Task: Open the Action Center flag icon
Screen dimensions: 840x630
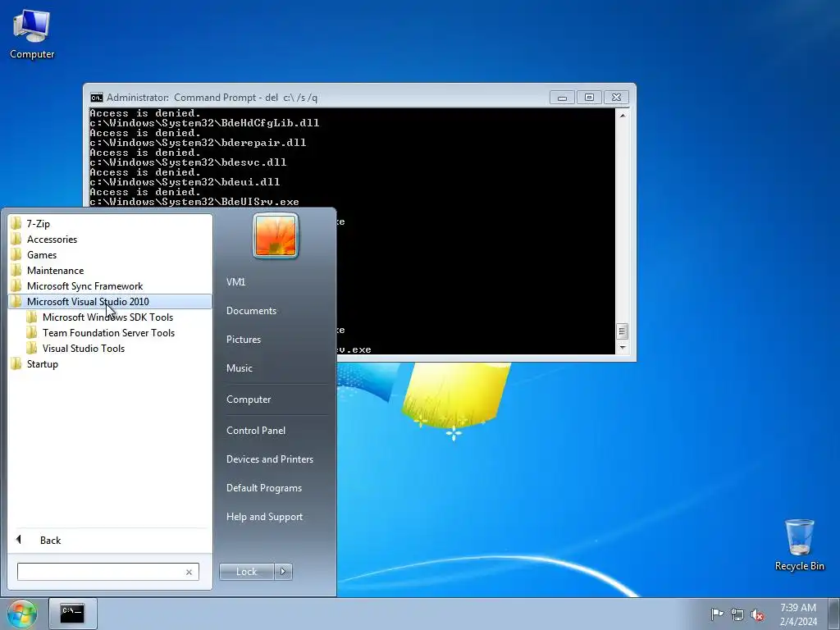Action: coord(716,614)
